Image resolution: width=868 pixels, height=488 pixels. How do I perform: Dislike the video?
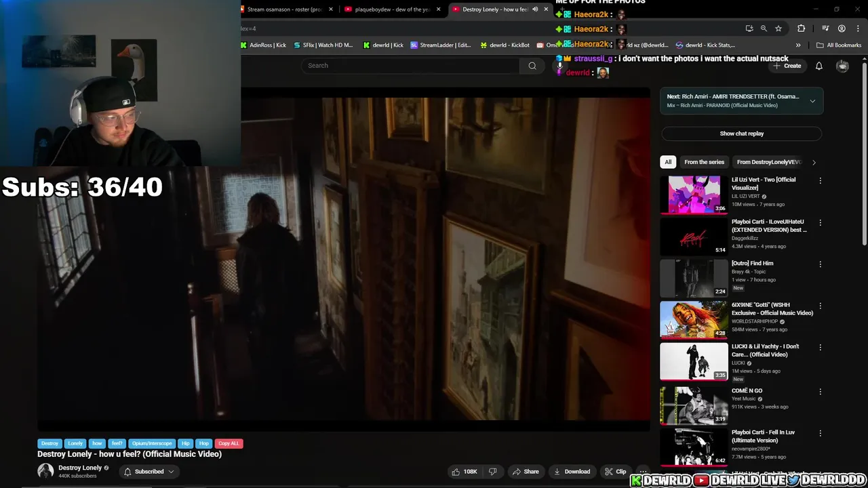(493, 472)
